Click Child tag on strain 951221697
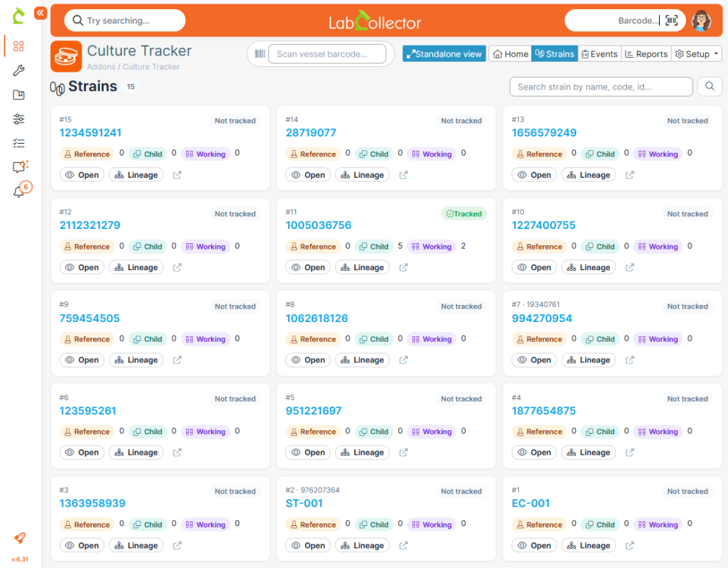This screenshot has height=568, width=728. (x=374, y=432)
